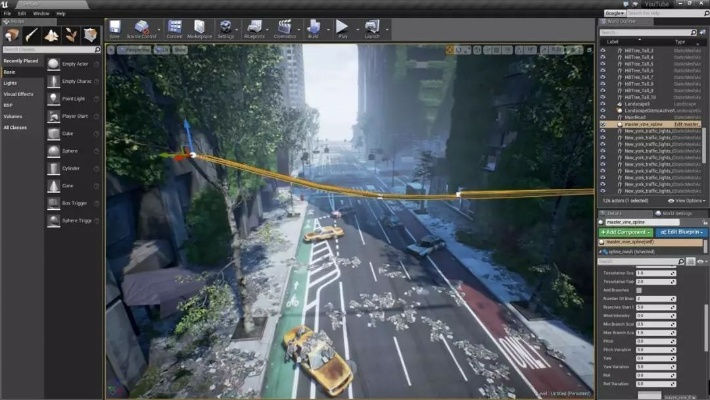The image size is (710, 400).
Task: Open the Add Component dropdown
Action: 624,232
